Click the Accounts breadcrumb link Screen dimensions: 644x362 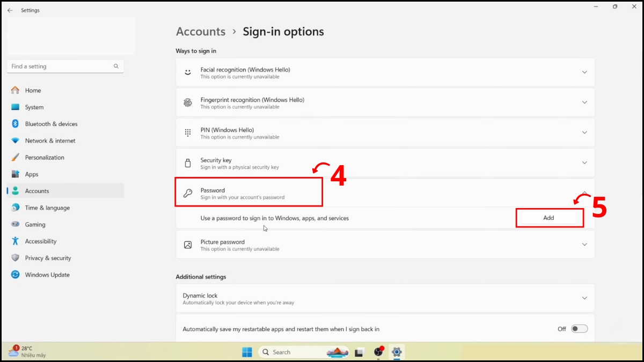coord(201,32)
